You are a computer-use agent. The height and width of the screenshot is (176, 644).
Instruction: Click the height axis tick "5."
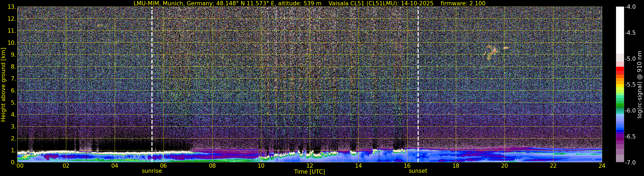(13, 102)
